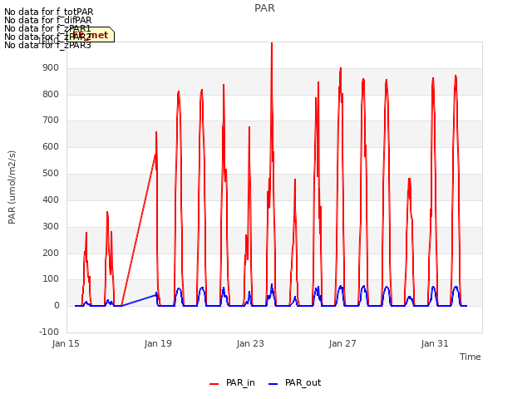Click the '600' y-axis tick label
Viewport: 532px width, 399px height.
(x=51, y=146)
